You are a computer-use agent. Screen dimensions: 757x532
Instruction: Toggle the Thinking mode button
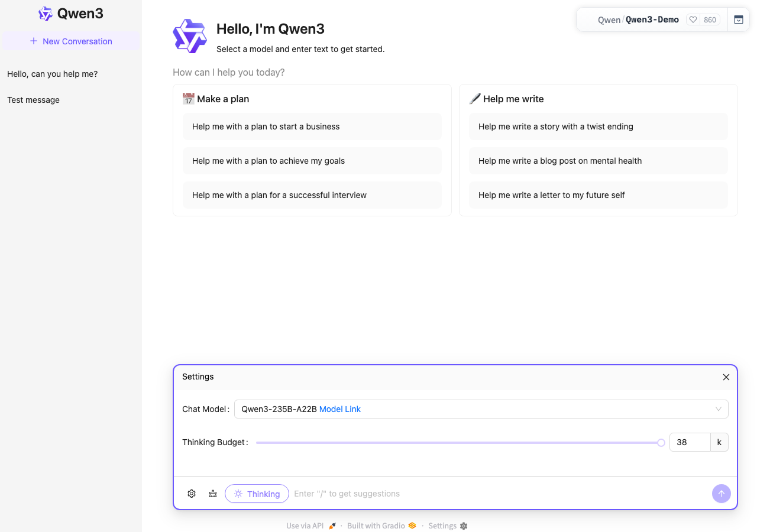[x=257, y=494]
